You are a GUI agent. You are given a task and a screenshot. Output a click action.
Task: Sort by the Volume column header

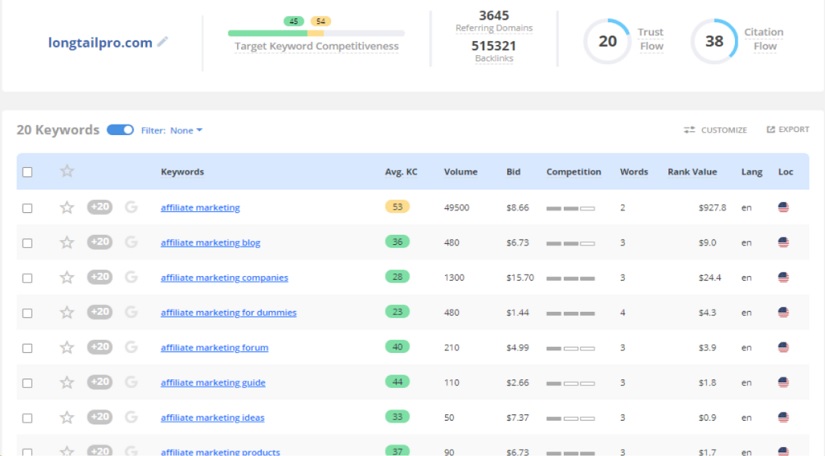point(460,172)
